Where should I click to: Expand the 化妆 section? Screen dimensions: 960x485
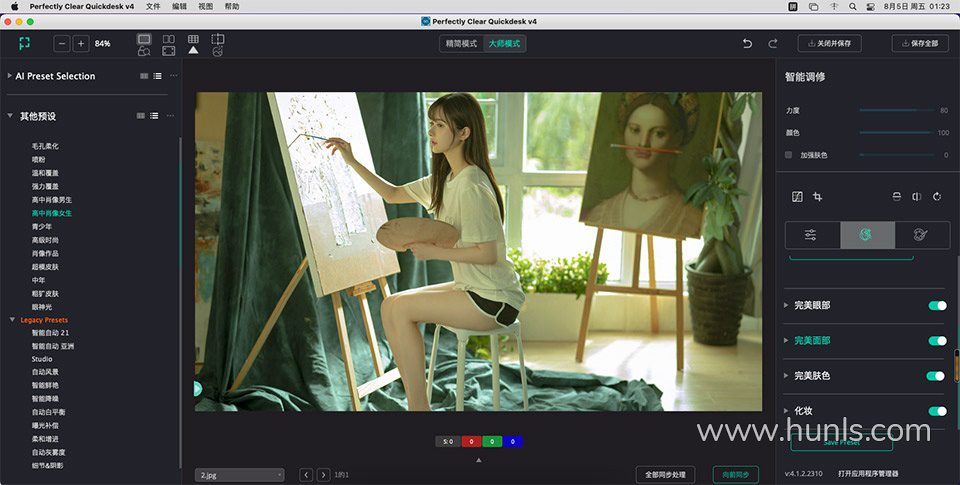pos(786,411)
